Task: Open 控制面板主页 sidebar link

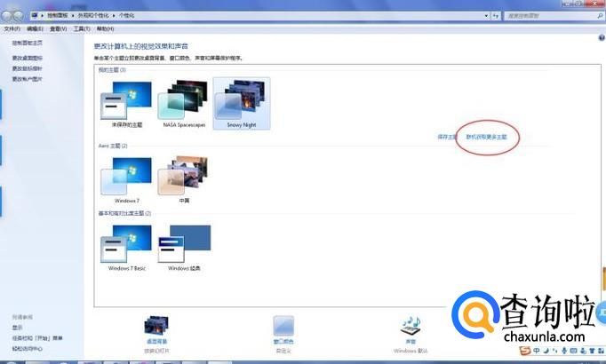Action: pyautogui.click(x=27, y=43)
